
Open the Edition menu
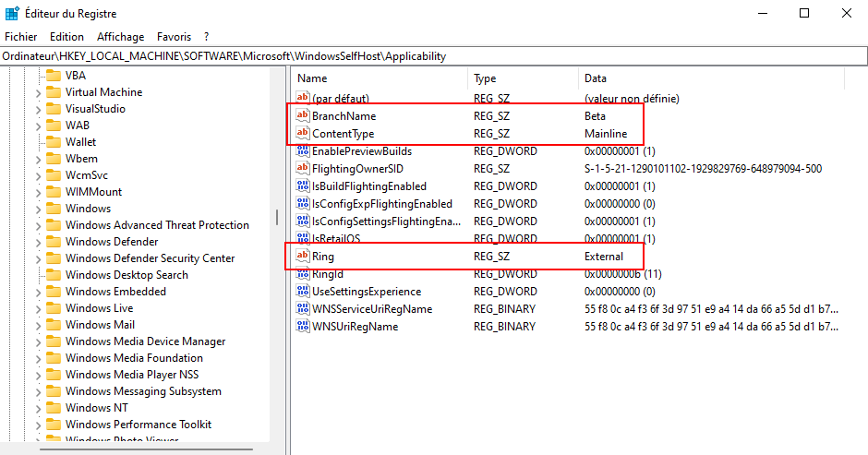(x=67, y=37)
